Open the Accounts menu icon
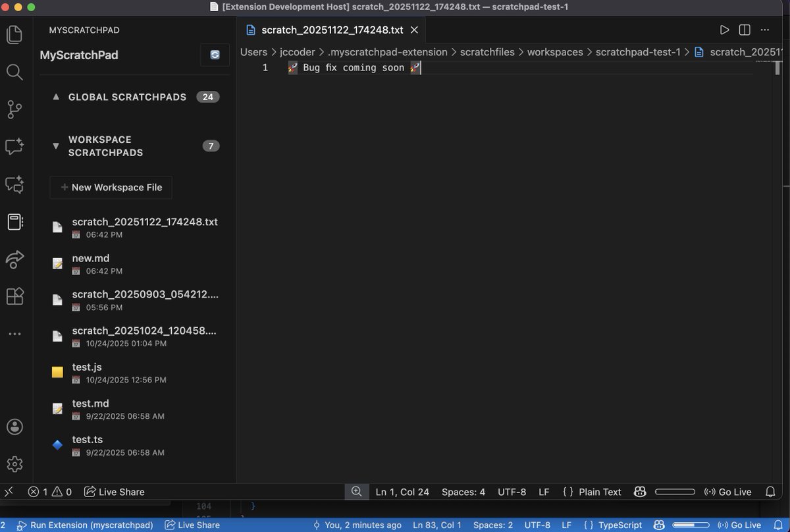The image size is (790, 532). pos(14,427)
